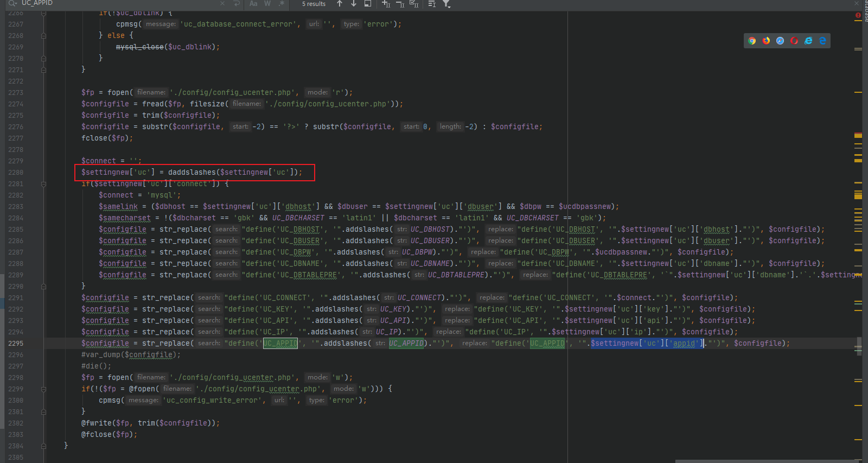The height and width of the screenshot is (463, 868).
Task: Insert a new line in search field
Action: tap(237, 3)
